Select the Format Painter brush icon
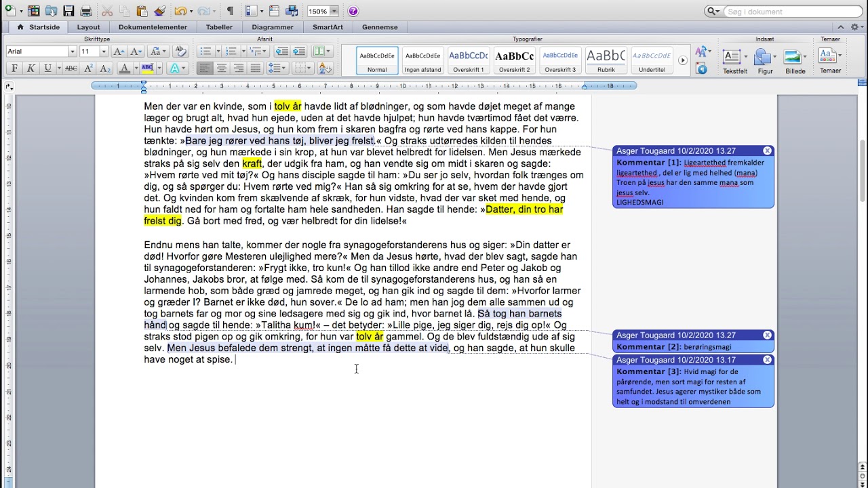 point(159,11)
